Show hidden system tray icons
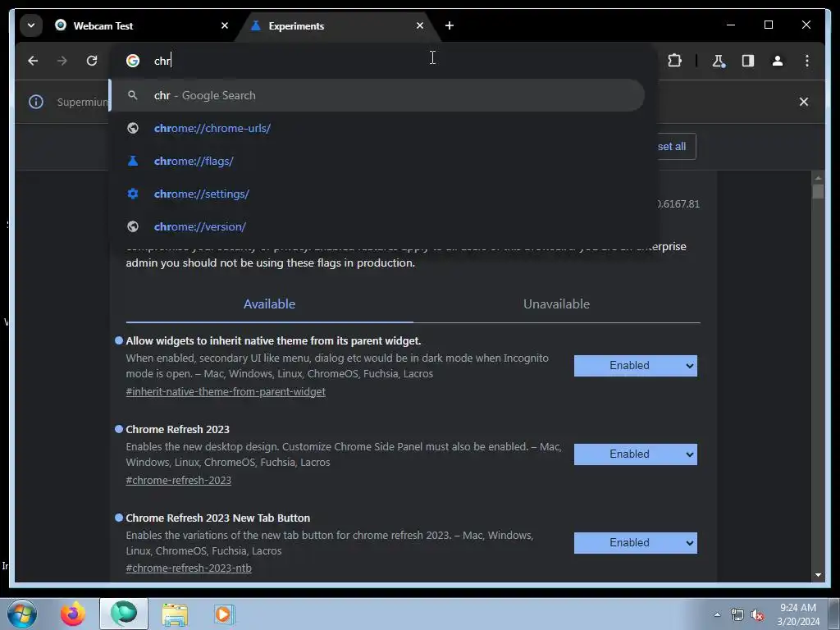The height and width of the screenshot is (630, 840). (717, 614)
